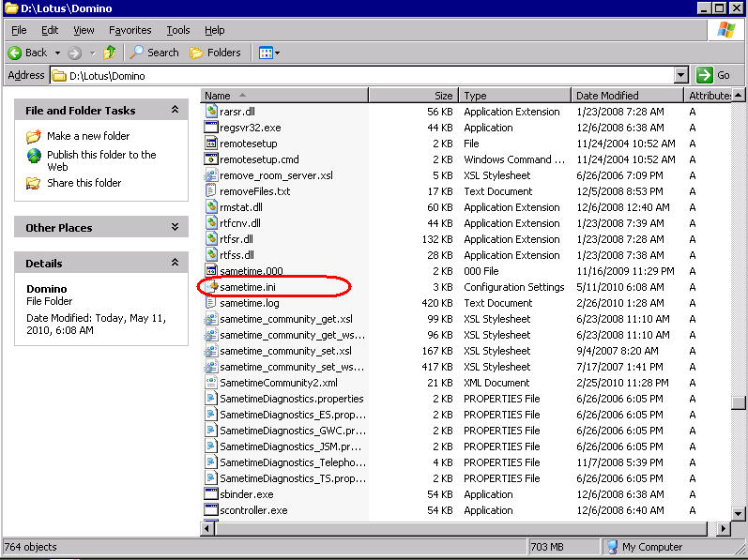Open the Favorites menu
The width and height of the screenshot is (748, 560).
pos(130,30)
